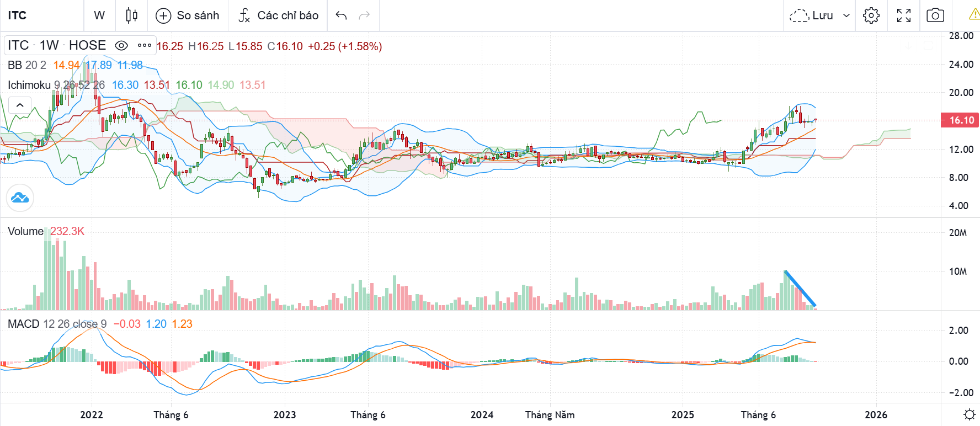This screenshot has height=426, width=980.
Task: Change the candlestick chart type
Action: pos(131,15)
